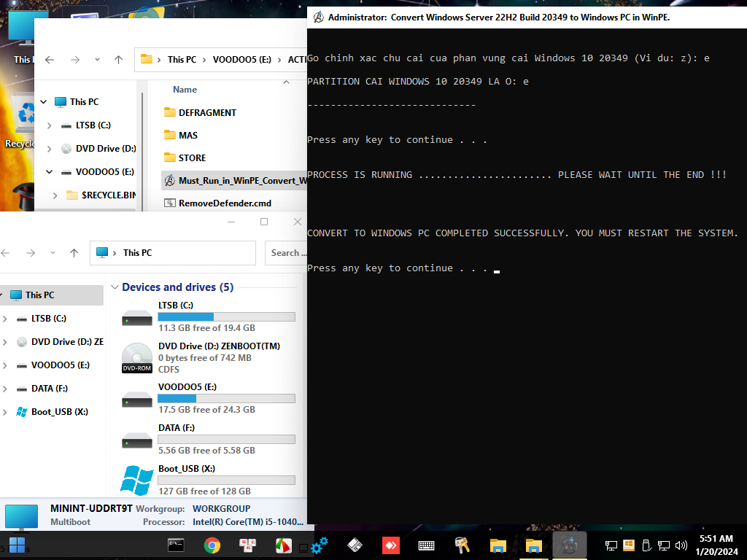Open LTSB (C:) drive icon in devices
Screen dimensions: 747x560
pyautogui.click(x=136, y=318)
